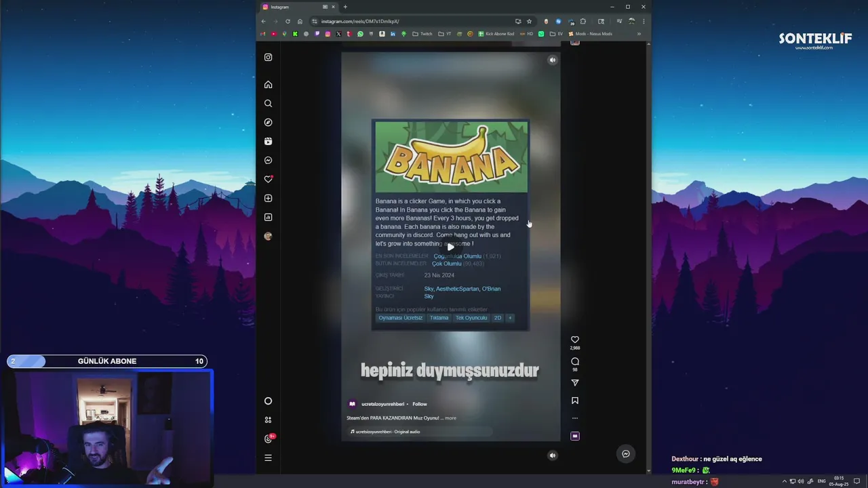Open Chrome three-dot menu
Image resolution: width=868 pixels, height=488 pixels.
[x=644, y=21]
